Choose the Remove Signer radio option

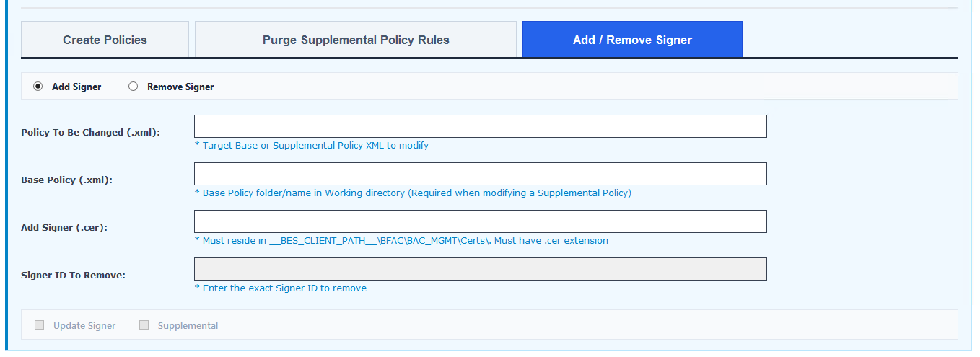[x=133, y=87]
